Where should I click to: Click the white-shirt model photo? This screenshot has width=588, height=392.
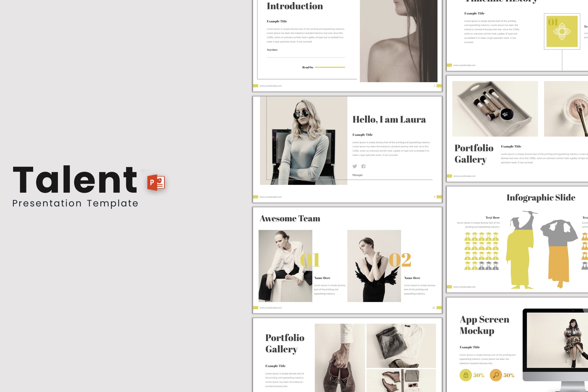coord(285,266)
